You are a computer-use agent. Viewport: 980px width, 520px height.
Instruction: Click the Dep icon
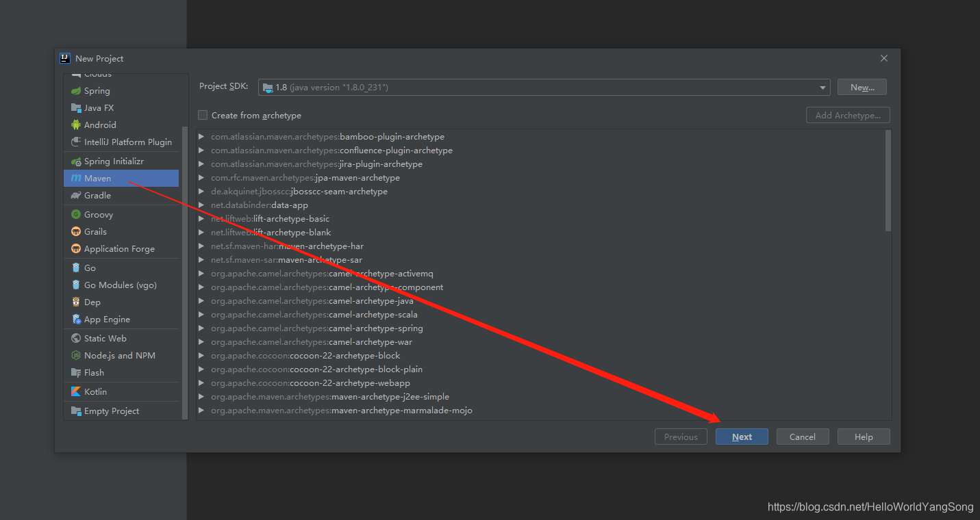[x=76, y=302]
